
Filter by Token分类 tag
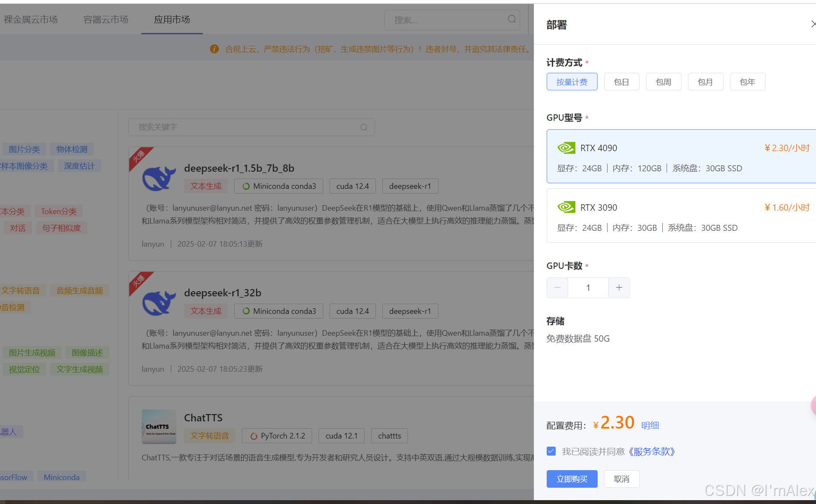click(x=59, y=211)
